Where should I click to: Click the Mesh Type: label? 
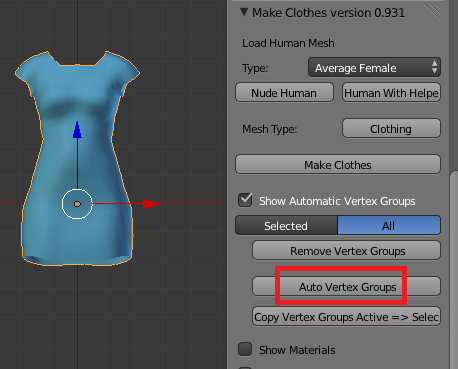[x=269, y=129]
